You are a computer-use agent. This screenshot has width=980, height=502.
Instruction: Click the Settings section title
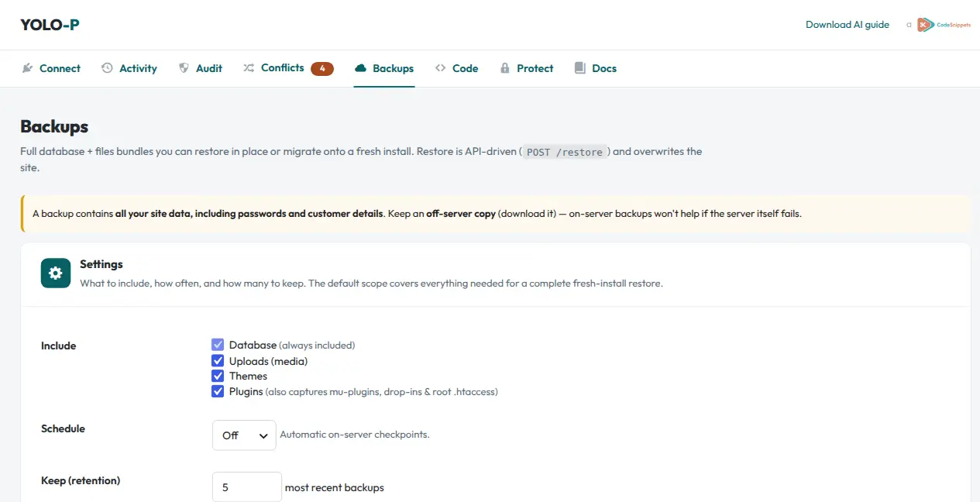[101, 264]
